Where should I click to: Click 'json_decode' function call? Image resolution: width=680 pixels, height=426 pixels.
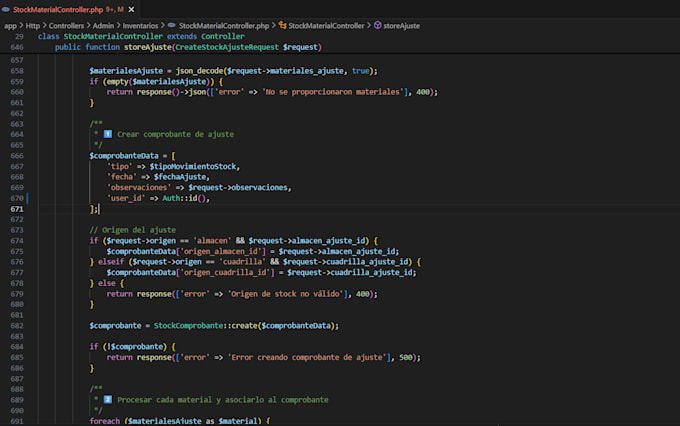point(199,71)
